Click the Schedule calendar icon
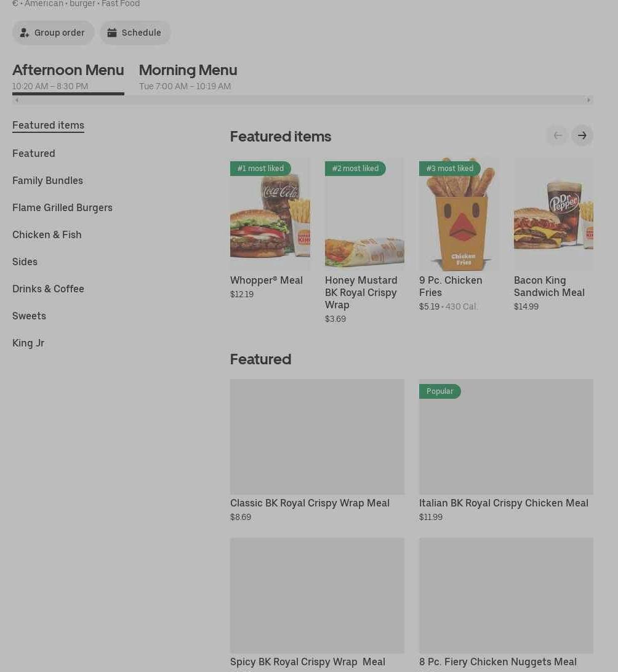The height and width of the screenshot is (672, 618). [x=112, y=33]
